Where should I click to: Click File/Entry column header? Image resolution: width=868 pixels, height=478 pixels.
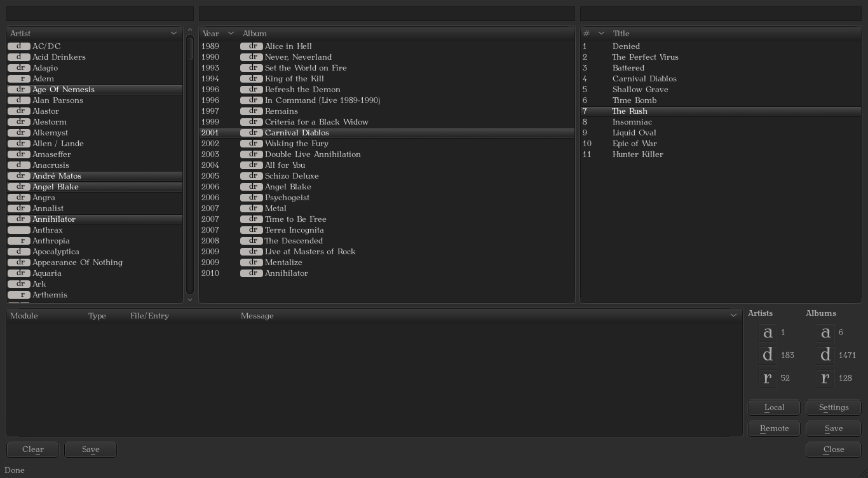[x=149, y=315]
